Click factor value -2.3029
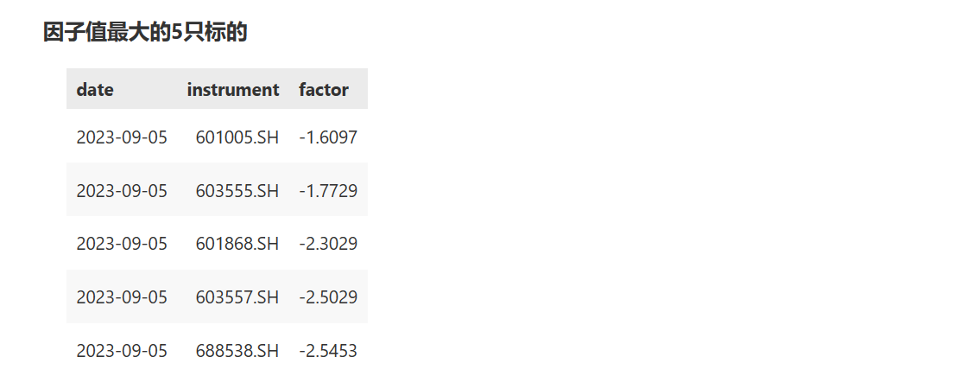The height and width of the screenshot is (376, 980). pyautogui.click(x=328, y=244)
